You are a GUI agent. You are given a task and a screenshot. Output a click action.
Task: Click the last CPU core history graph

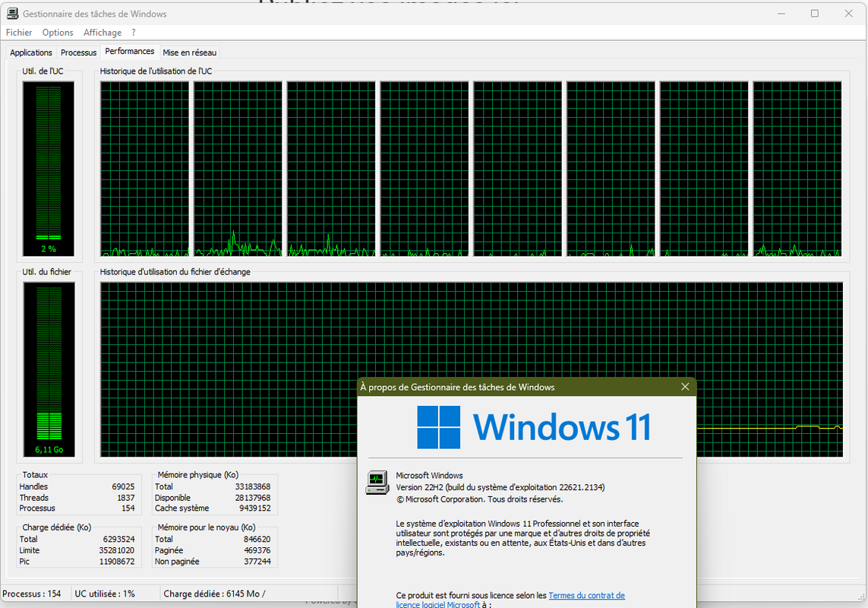pyautogui.click(x=797, y=169)
